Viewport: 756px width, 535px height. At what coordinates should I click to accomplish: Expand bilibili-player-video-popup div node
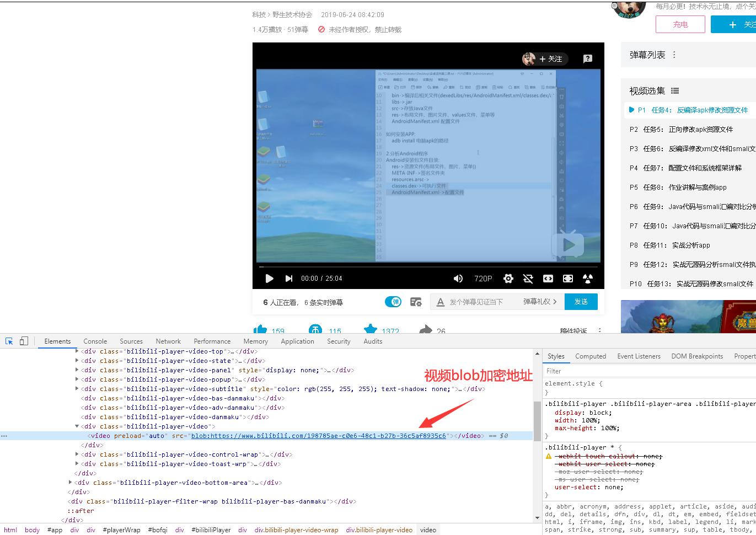[x=77, y=379]
